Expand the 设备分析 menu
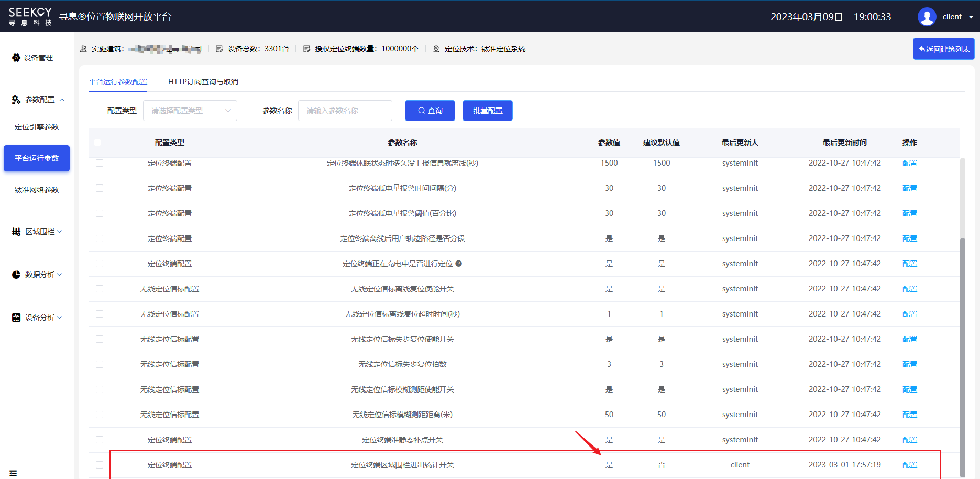980x479 pixels. coord(37,318)
